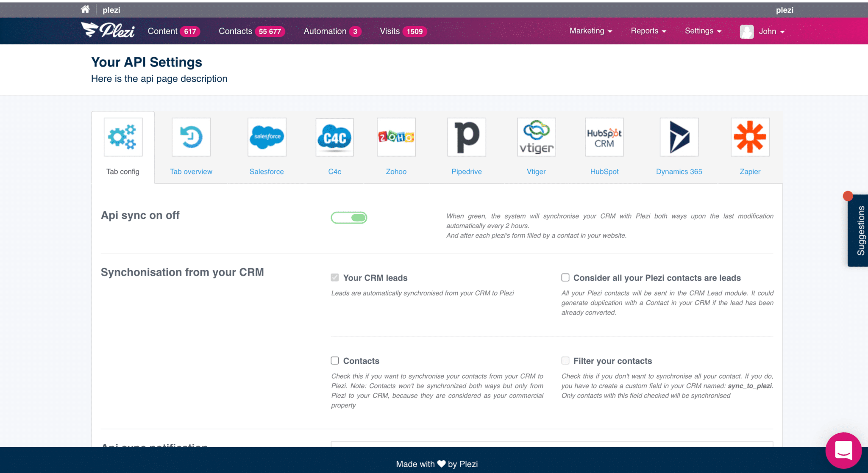868x473 pixels.
Task: Switch to the Salesforce tab label
Action: [267, 171]
